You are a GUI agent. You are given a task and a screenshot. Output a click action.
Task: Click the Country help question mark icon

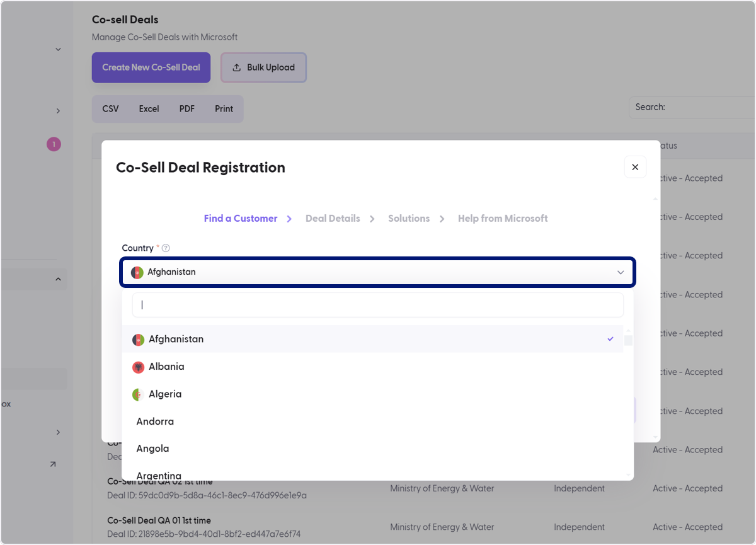[x=166, y=248]
